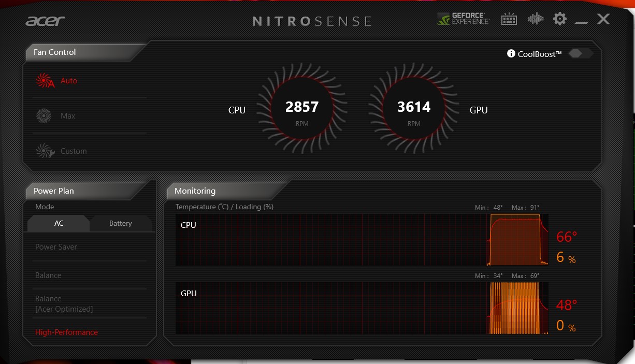Switch to the Battery power tab
Screen dimensions: 635x364
point(120,224)
